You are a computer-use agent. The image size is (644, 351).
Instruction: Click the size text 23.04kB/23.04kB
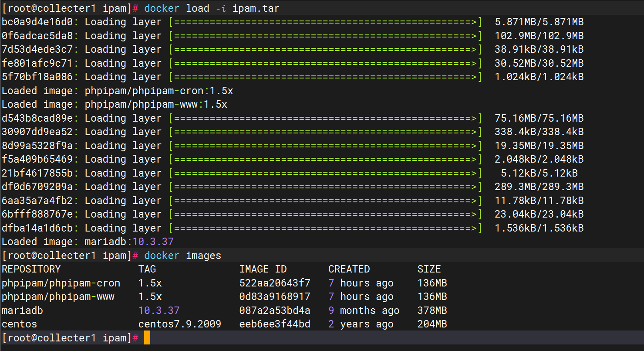pos(539,214)
